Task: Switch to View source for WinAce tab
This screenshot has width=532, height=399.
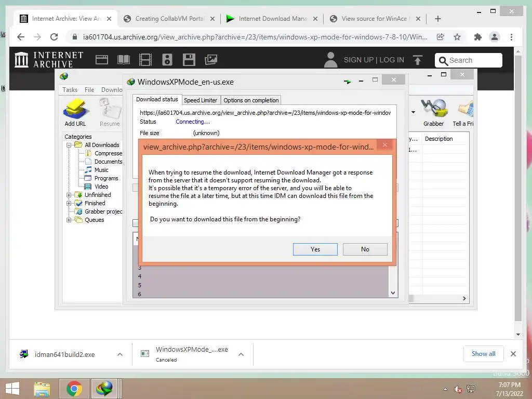Action: [375, 19]
